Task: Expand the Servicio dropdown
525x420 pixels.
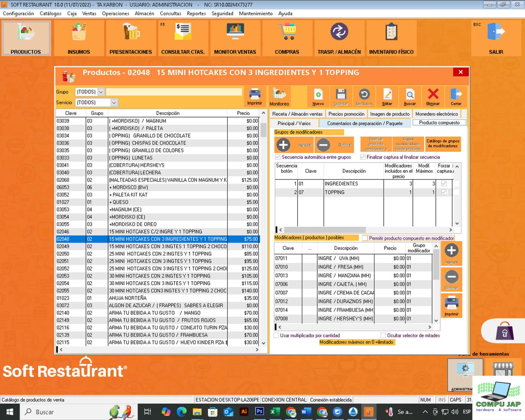Action: pos(114,103)
